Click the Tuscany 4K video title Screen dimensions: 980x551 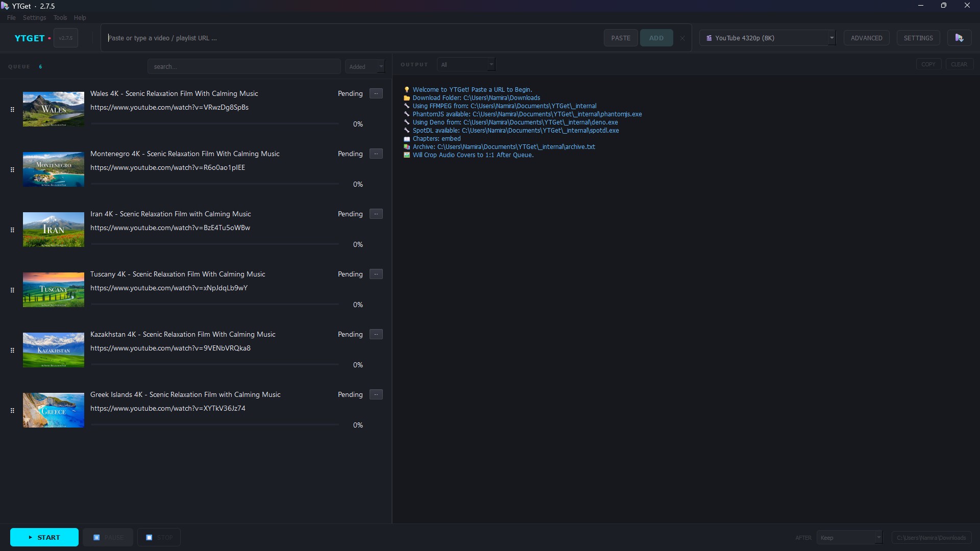178,274
